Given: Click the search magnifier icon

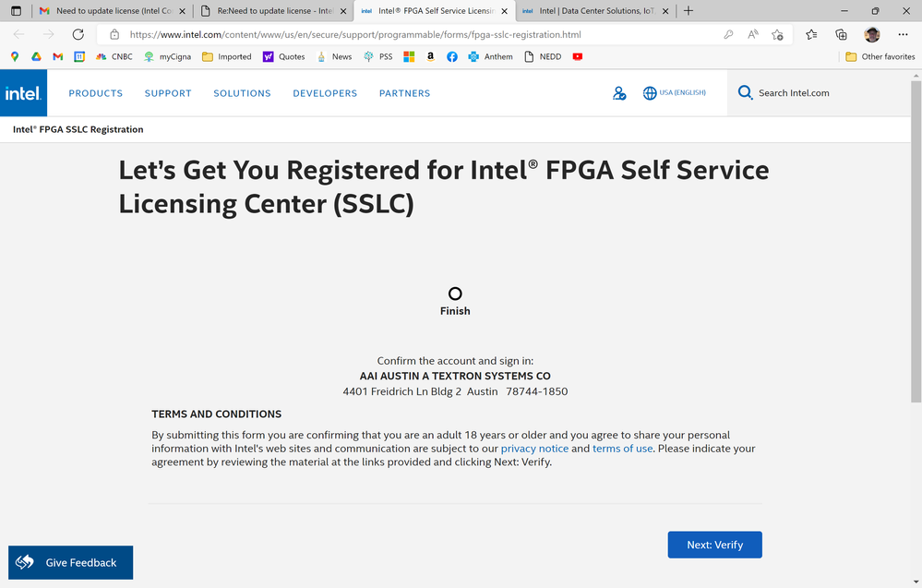Looking at the screenshot, I should (x=745, y=93).
